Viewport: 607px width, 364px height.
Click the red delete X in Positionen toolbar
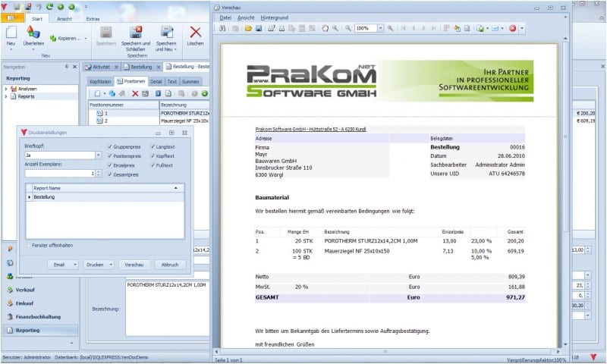[135, 93]
